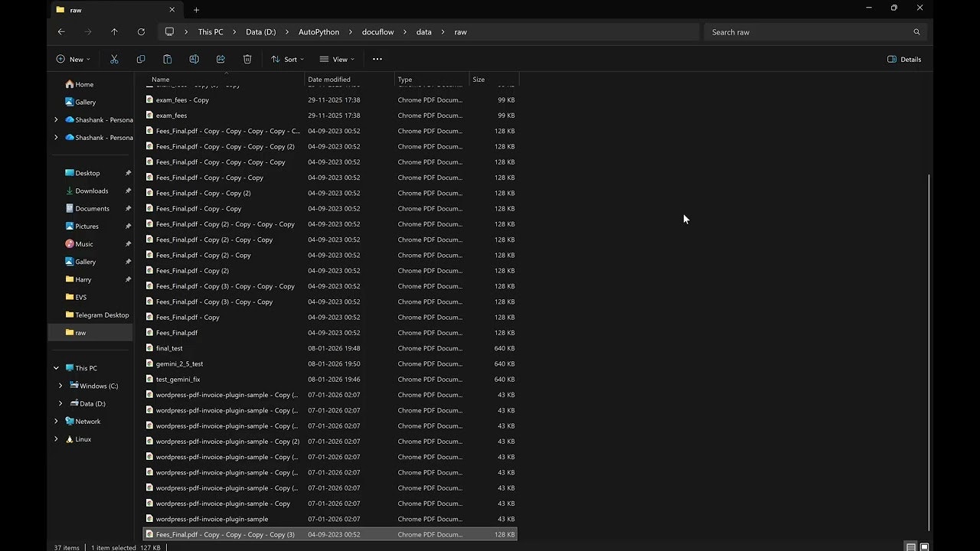The image size is (980, 551).
Task: Click docuflow in the address breadcrumb
Action: [x=377, y=32]
